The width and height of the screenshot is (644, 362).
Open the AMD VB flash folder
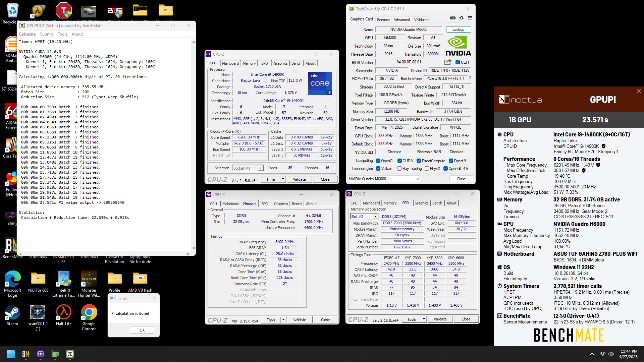(140, 282)
